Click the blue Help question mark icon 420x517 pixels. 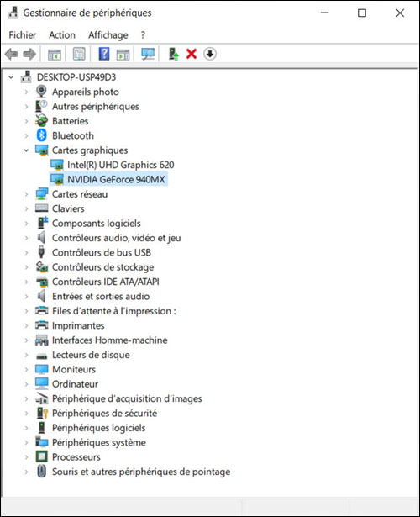tap(104, 54)
